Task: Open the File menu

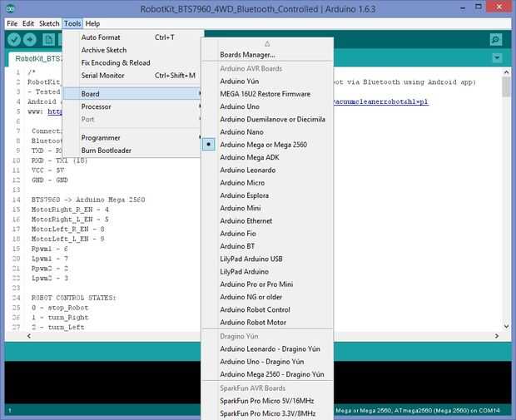Action: [x=12, y=23]
